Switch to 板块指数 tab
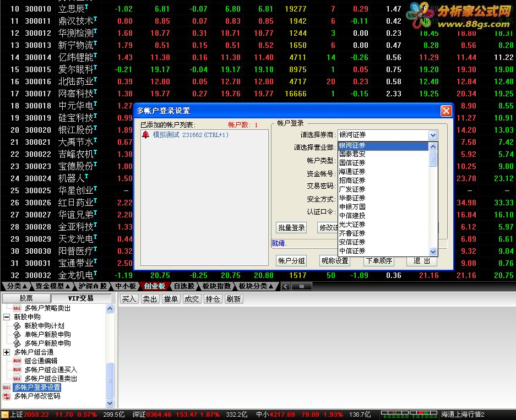 click(216, 286)
